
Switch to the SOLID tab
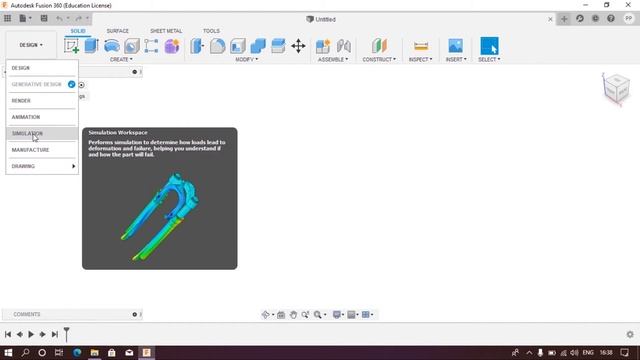(78, 31)
